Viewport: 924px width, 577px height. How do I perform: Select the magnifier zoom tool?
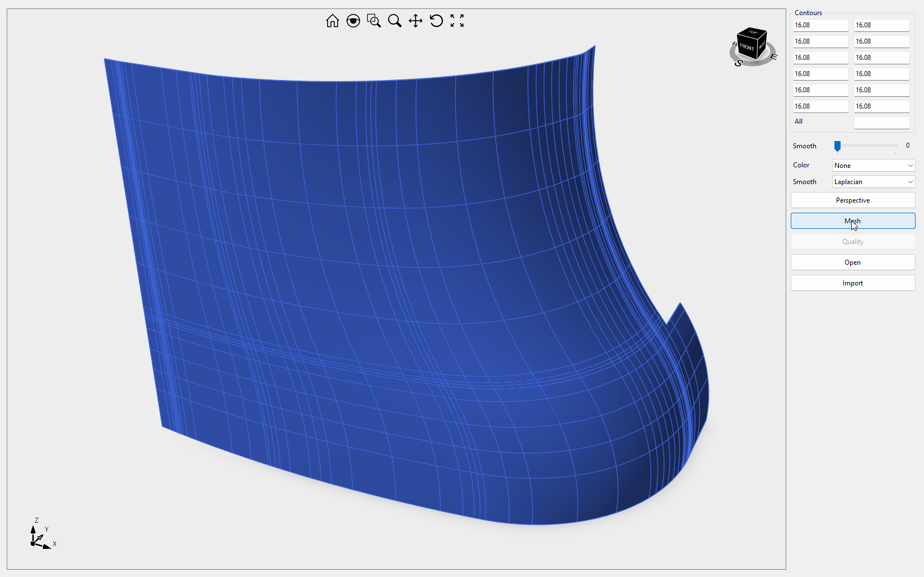pos(395,21)
